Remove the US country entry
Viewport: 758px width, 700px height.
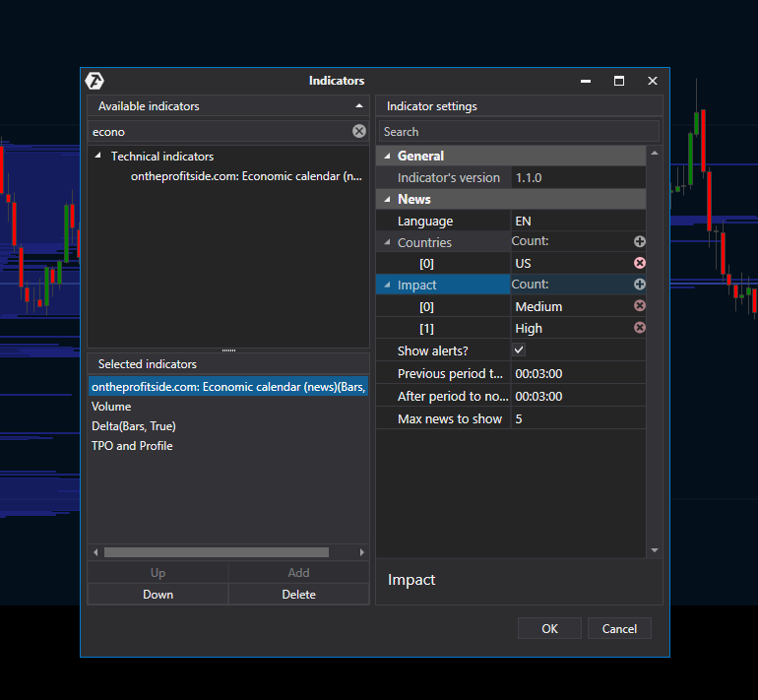pyautogui.click(x=639, y=263)
